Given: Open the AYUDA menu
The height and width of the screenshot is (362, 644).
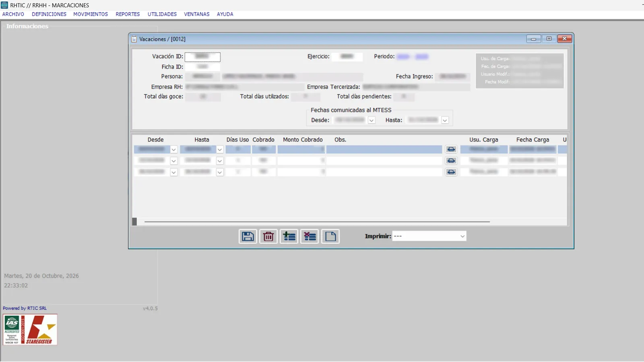Looking at the screenshot, I should (x=225, y=14).
